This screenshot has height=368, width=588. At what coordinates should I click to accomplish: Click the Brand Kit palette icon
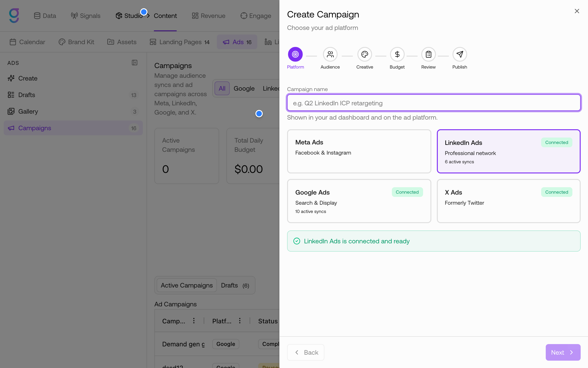(x=62, y=42)
